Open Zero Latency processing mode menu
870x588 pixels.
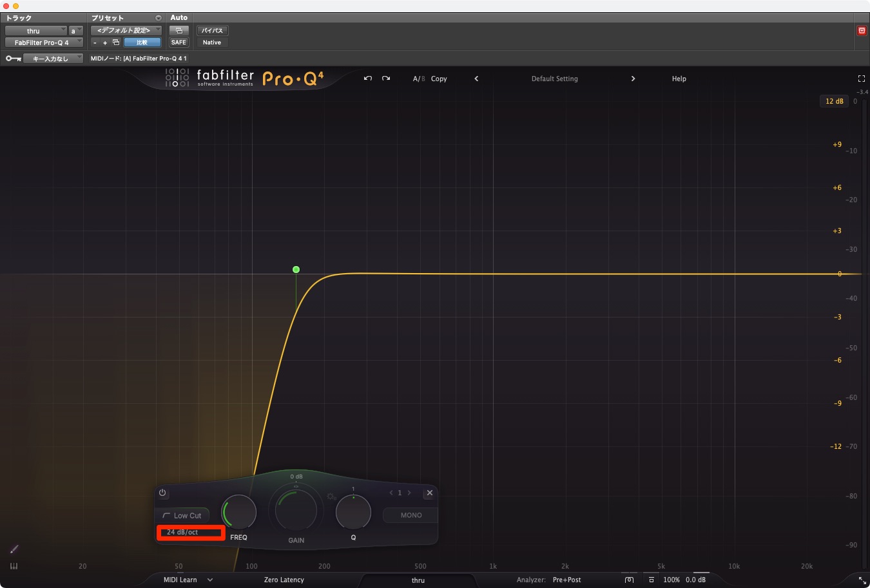[x=284, y=580]
